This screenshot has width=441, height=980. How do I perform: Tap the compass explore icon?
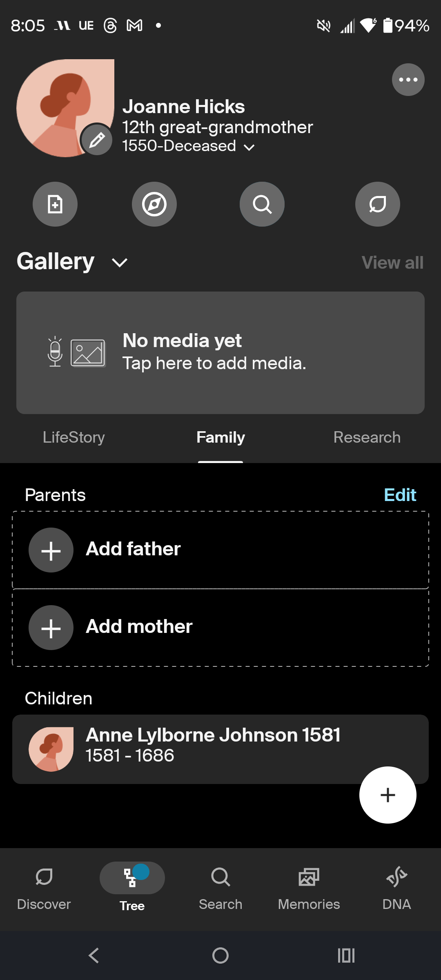[154, 204]
